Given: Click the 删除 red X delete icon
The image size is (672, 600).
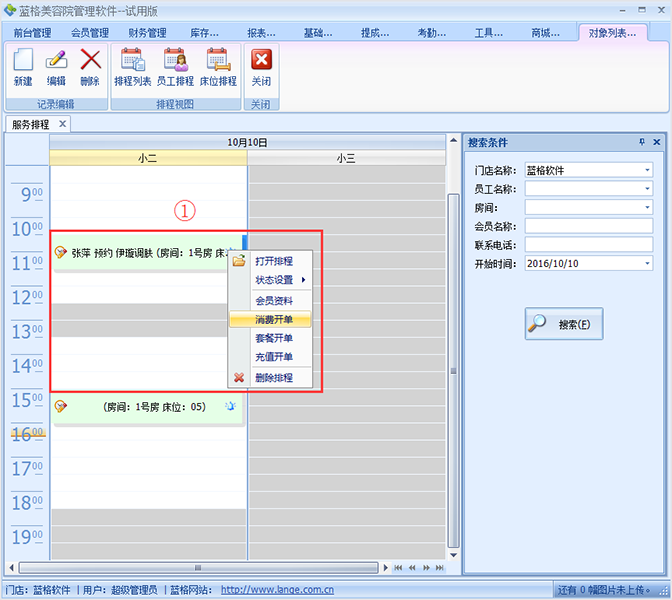Looking at the screenshot, I should (90, 60).
